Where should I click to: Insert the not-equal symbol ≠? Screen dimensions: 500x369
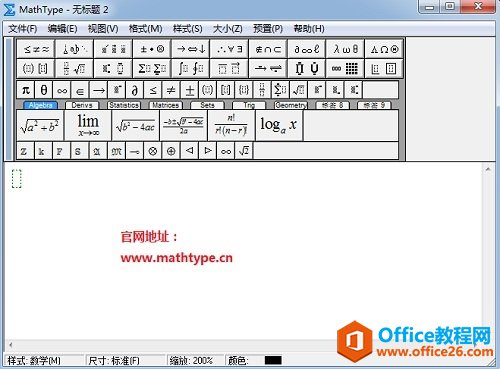[171, 90]
